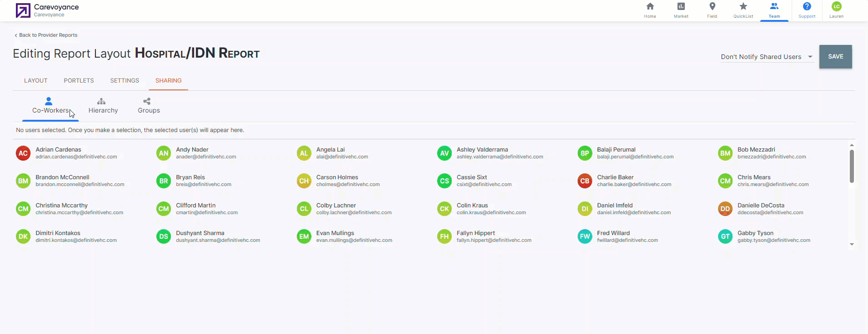Viewport: 868px width, 334px height.
Task: Select Adrian Cardenas AC avatar
Action: [23, 153]
